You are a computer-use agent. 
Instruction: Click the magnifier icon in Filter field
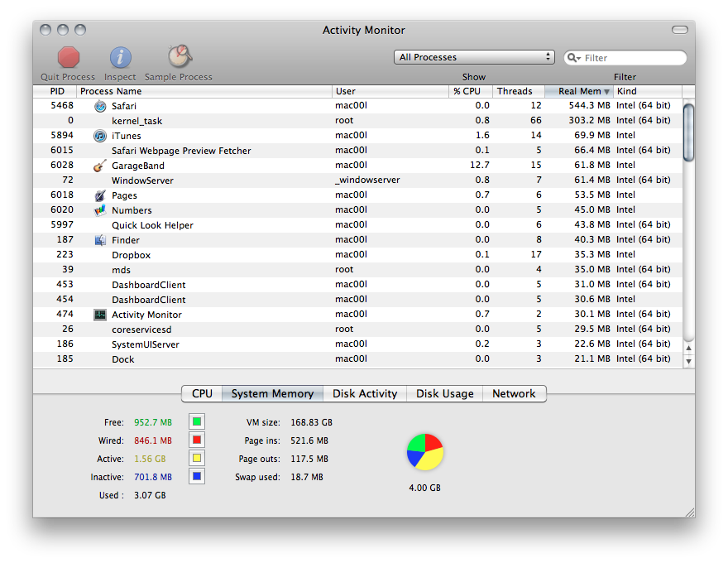573,58
